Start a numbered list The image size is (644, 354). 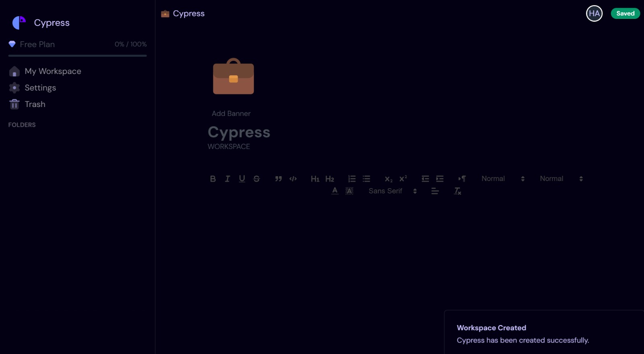pos(352,179)
